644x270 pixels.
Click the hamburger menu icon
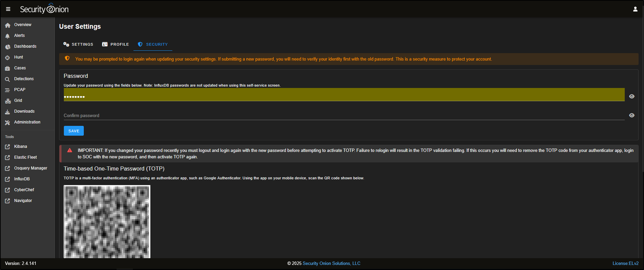[x=8, y=9]
